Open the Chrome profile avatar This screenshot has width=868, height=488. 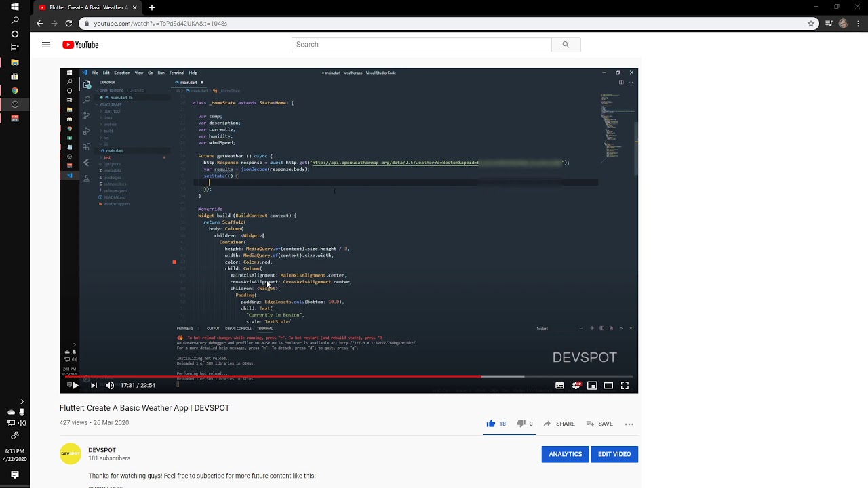(x=844, y=23)
